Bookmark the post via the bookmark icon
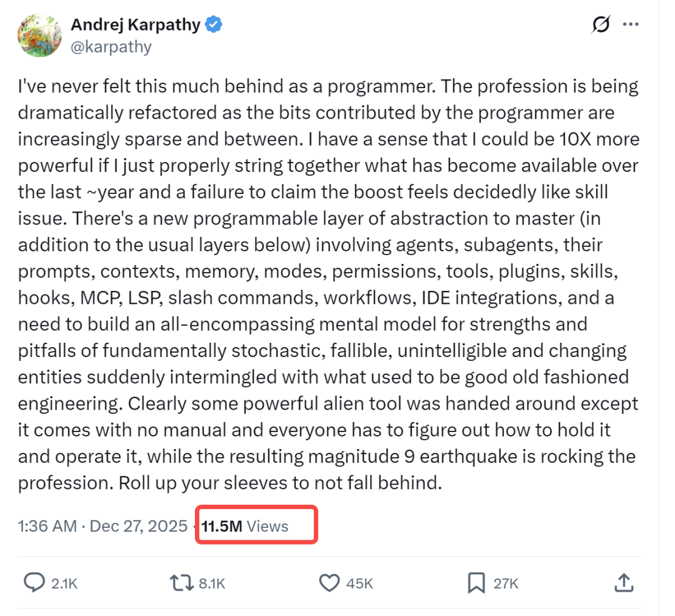 477,583
